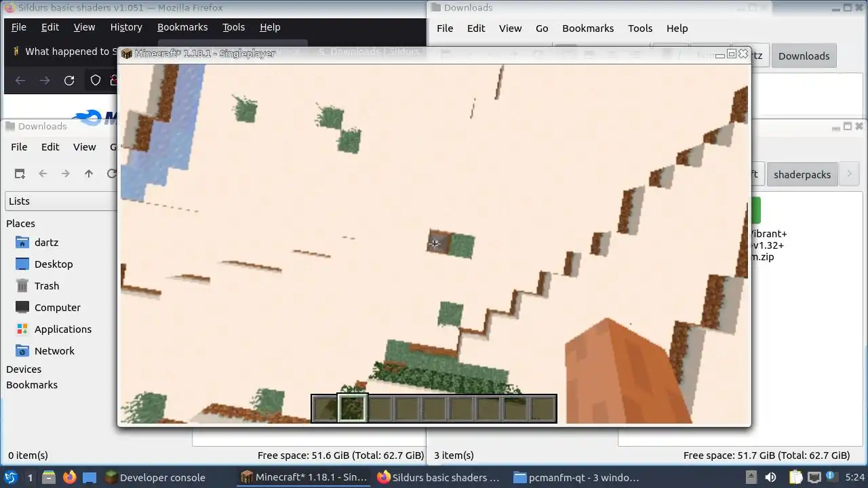Open the Firefox View menu

point(84,27)
